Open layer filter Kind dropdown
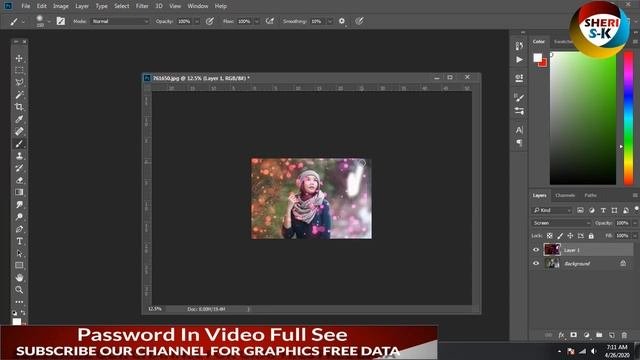Viewport: 640px width, 360px height. [x=552, y=210]
